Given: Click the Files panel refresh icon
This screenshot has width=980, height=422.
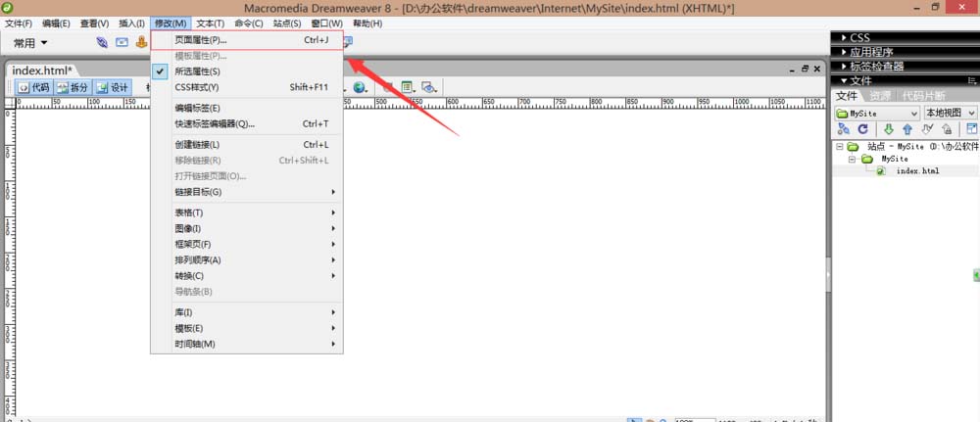Looking at the screenshot, I should 862,128.
